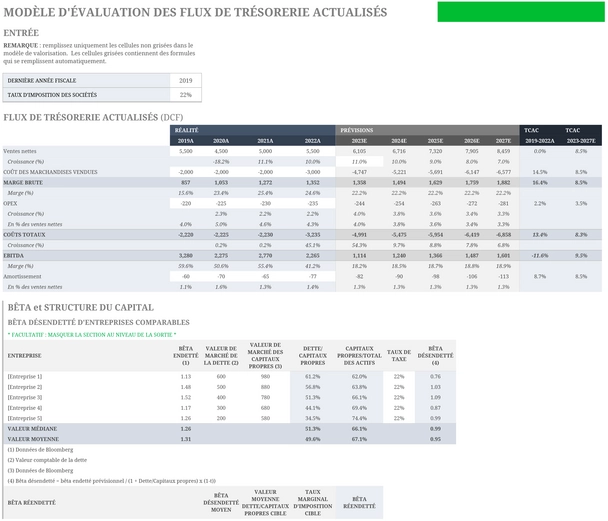Click the title MODÈLE D'ÉVALUATION DES FLUX DE TRÉSORERIE ACTUALISÉS
The width and height of the screenshot is (608, 521).
(x=195, y=12)
